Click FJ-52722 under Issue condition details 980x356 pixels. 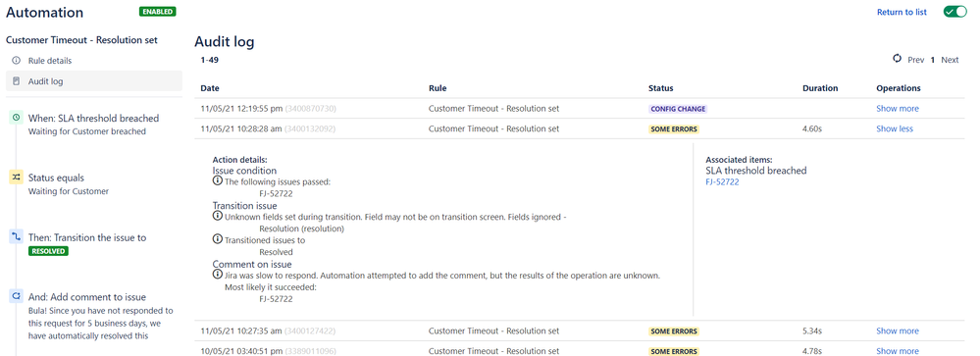[276, 193]
